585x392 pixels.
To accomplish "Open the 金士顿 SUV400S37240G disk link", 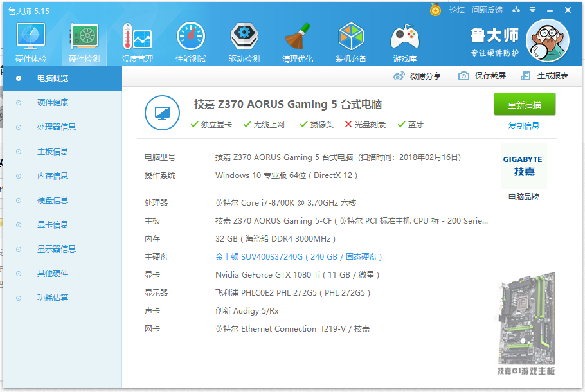I will pos(298,257).
